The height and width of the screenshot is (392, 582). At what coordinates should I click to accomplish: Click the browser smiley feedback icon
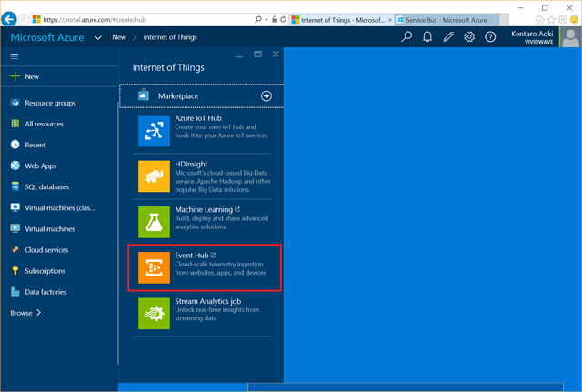click(575, 20)
